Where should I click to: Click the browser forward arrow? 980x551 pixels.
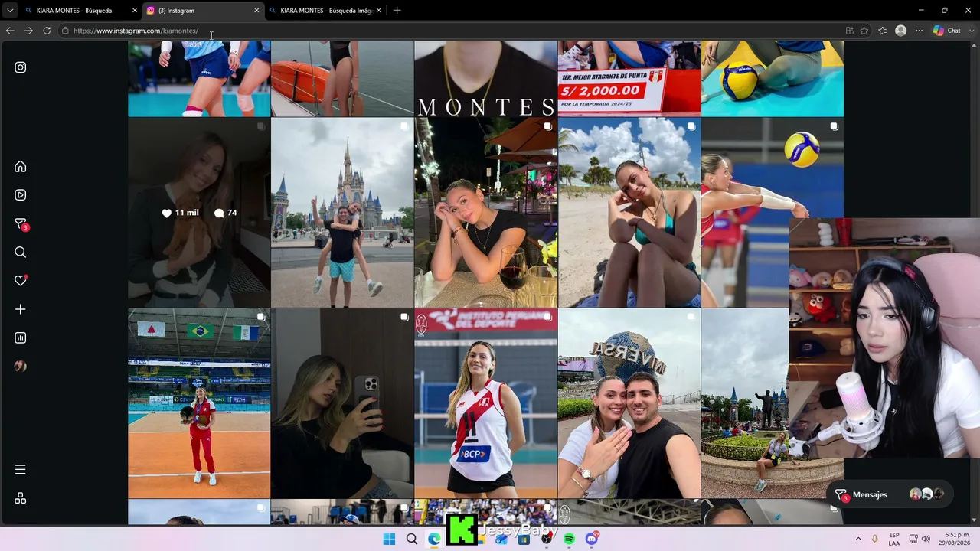point(28,31)
